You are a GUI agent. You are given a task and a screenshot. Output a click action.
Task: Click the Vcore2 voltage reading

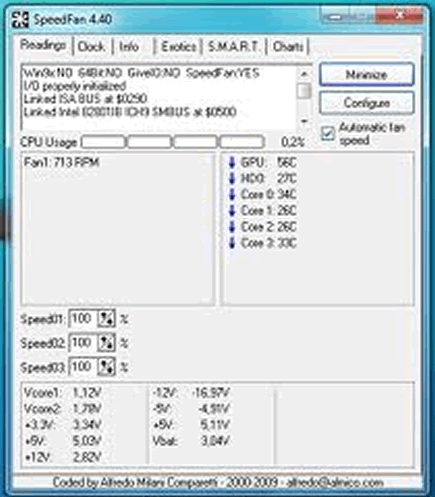(62, 409)
